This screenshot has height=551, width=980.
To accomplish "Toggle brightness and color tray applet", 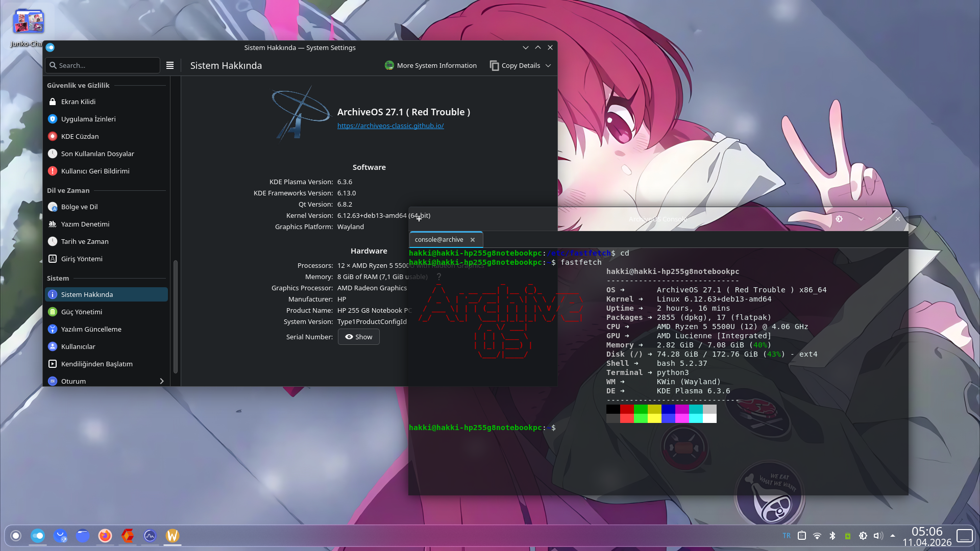I will pyautogui.click(x=863, y=536).
